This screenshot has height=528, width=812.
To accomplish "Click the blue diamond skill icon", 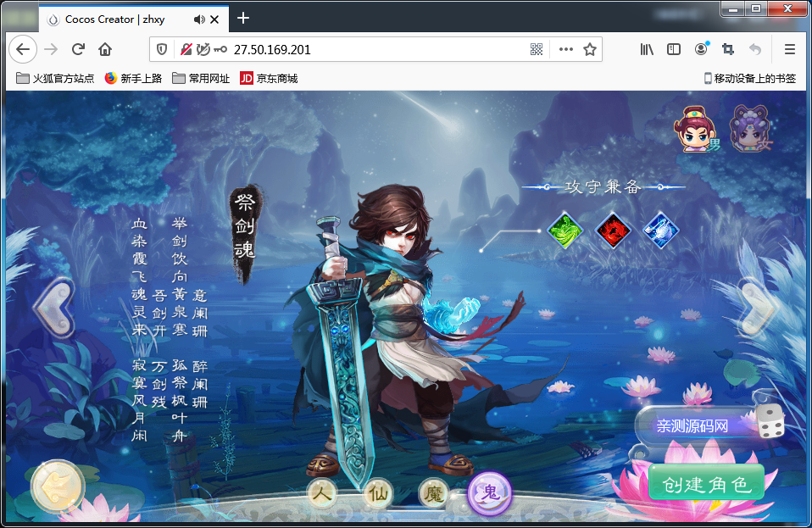I will (661, 231).
